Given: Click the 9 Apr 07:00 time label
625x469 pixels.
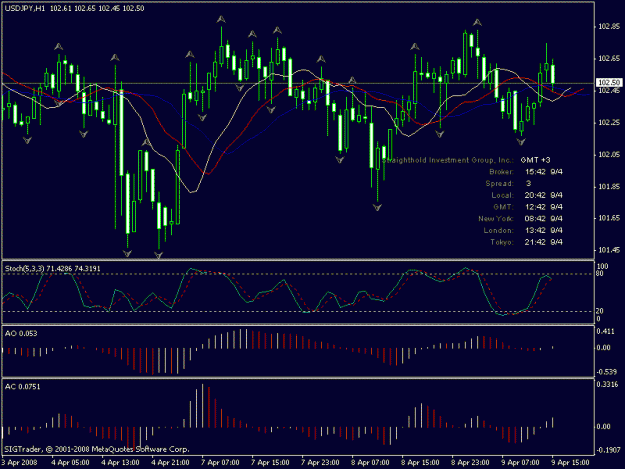Looking at the screenshot, I should [520, 463].
